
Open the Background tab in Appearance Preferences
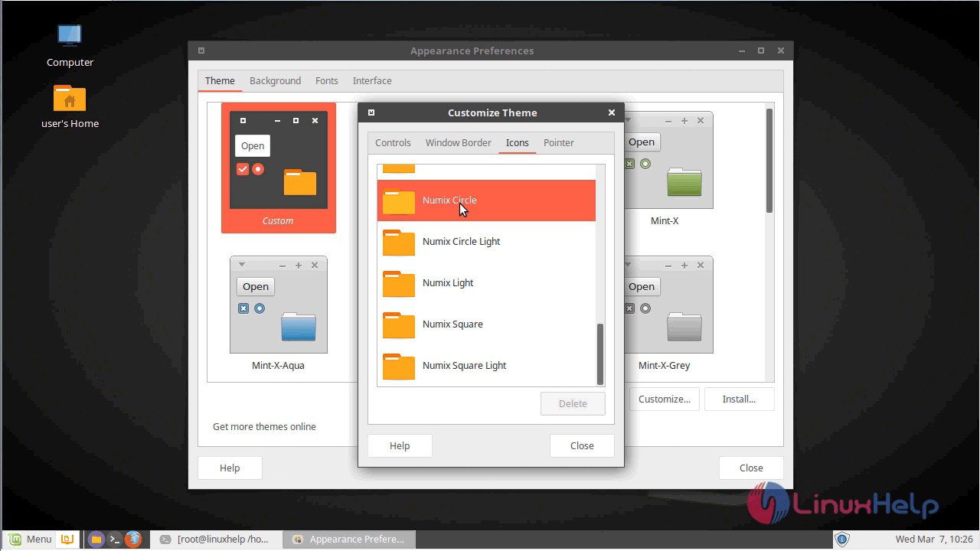point(275,81)
